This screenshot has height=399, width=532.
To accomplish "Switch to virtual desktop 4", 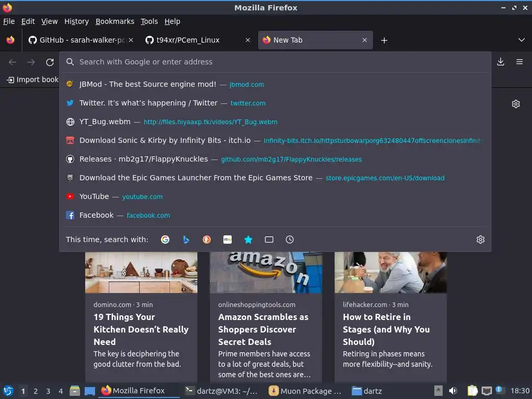I will (x=61, y=391).
